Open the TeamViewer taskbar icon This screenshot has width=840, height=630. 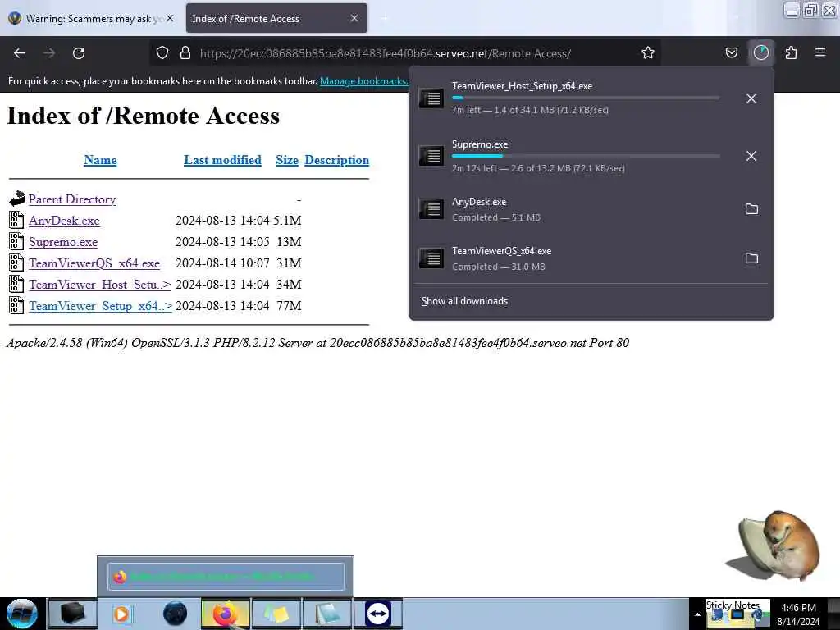(x=377, y=614)
